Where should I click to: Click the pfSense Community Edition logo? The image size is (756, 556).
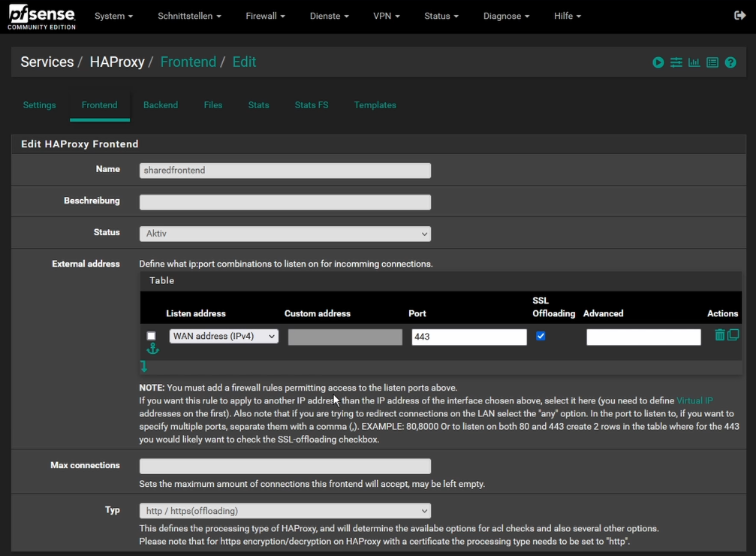click(41, 17)
